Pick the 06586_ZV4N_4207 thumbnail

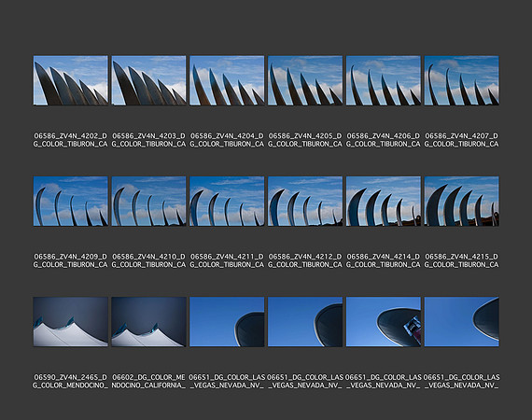(462, 80)
